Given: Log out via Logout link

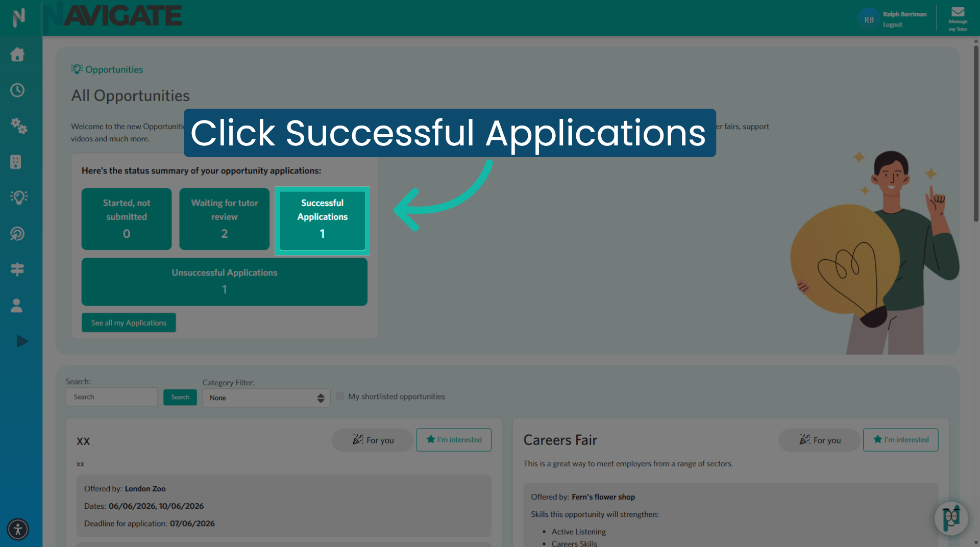Looking at the screenshot, I should pos(892,24).
